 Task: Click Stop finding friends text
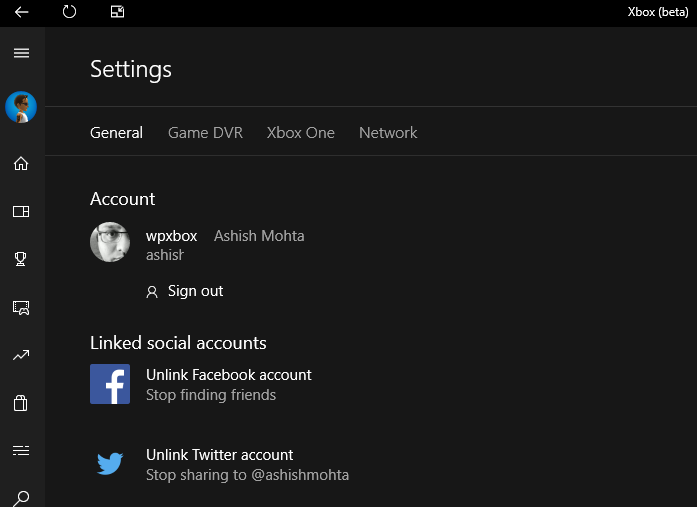pyautogui.click(x=211, y=395)
